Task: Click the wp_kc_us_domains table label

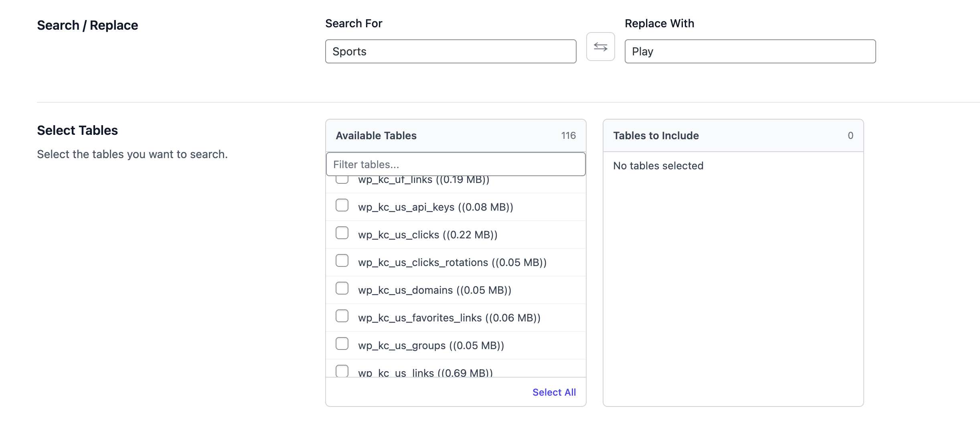Action: click(434, 290)
